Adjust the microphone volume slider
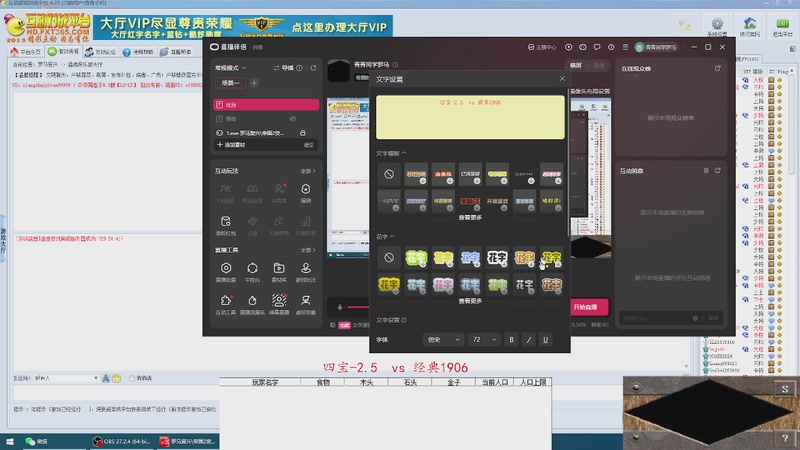 358,307
